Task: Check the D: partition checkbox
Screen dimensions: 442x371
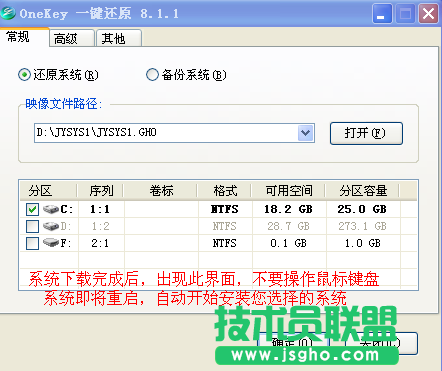Action: [x=32, y=227]
